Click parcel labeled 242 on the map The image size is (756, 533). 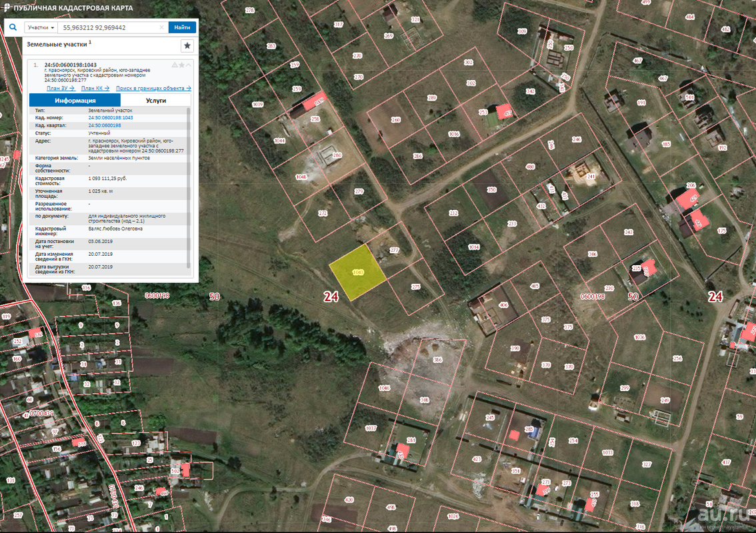[x=628, y=232]
